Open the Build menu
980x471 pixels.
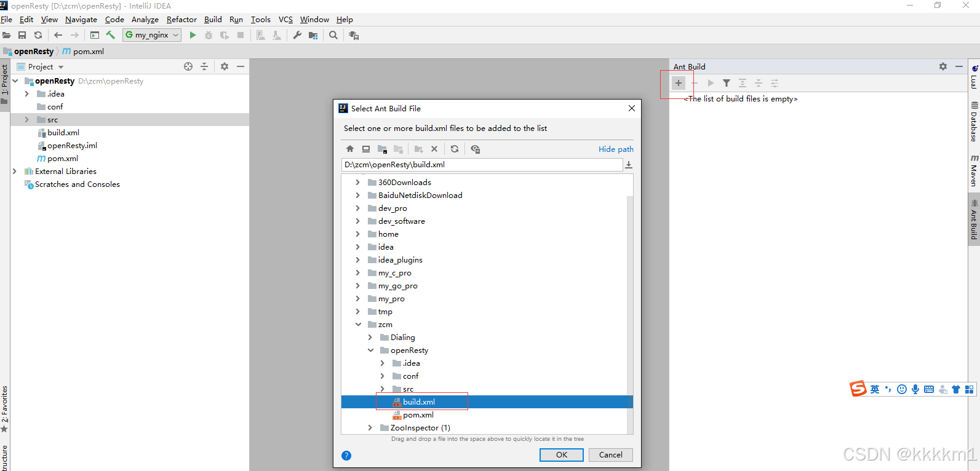pos(213,20)
